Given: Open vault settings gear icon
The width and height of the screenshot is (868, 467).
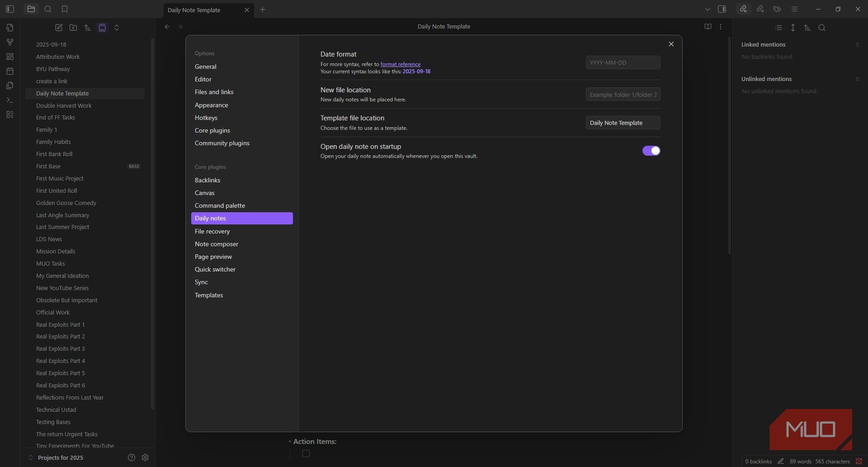Looking at the screenshot, I should click(x=145, y=457).
